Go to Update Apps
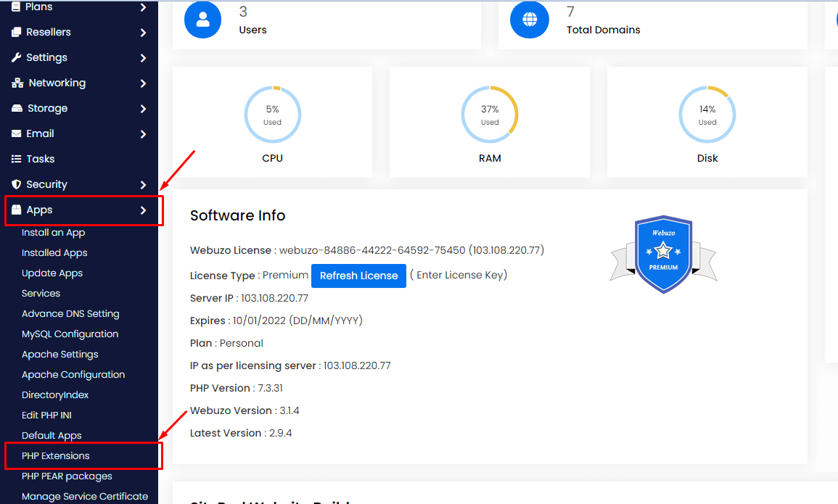The height and width of the screenshot is (504, 838). pyautogui.click(x=52, y=273)
